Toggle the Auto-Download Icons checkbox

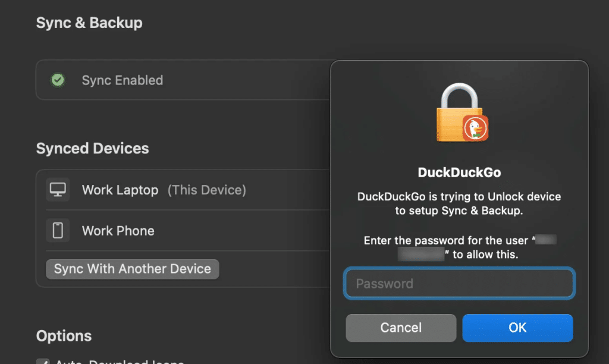[43, 361]
